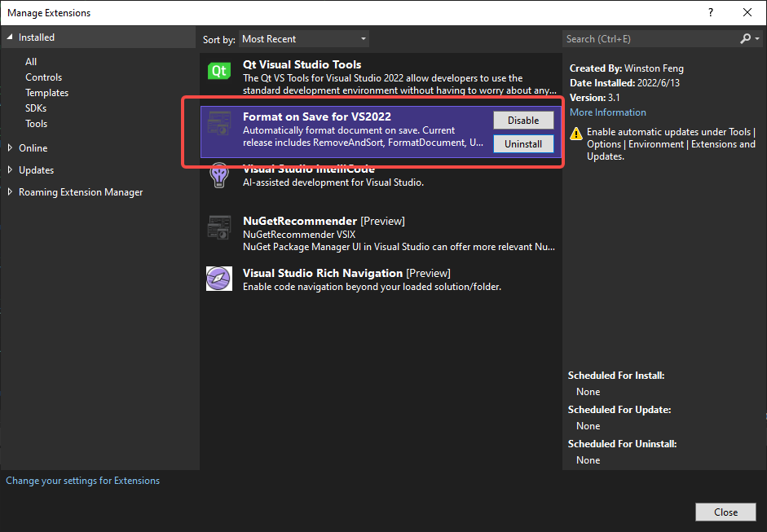767x532 pixels.
Task: Click the Scheduled For Update label
Action: (619, 410)
